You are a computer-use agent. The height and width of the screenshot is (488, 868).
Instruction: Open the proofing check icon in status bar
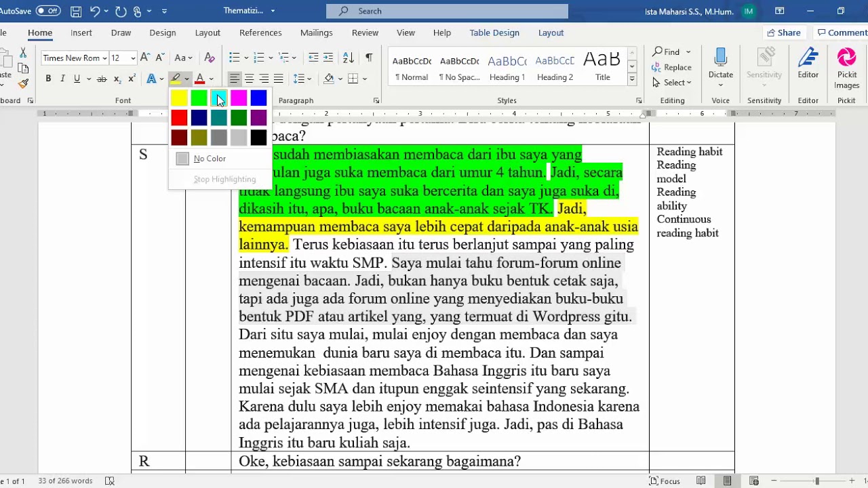coord(110,481)
